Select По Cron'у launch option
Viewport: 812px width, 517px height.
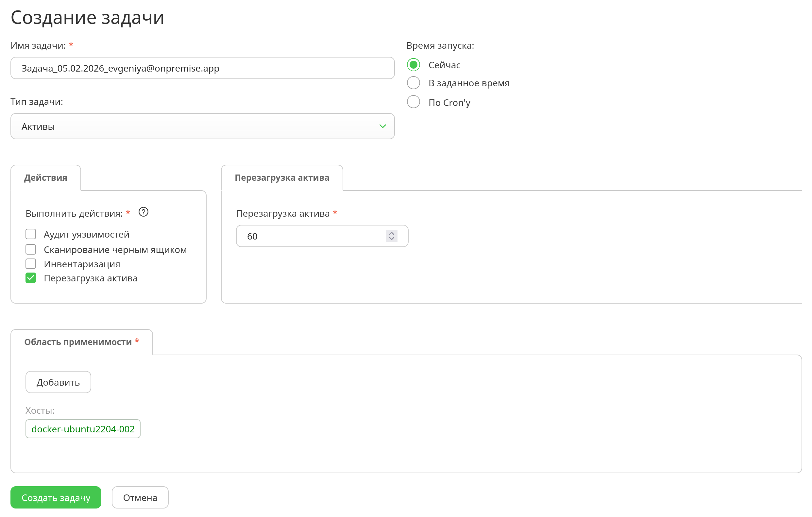(414, 102)
